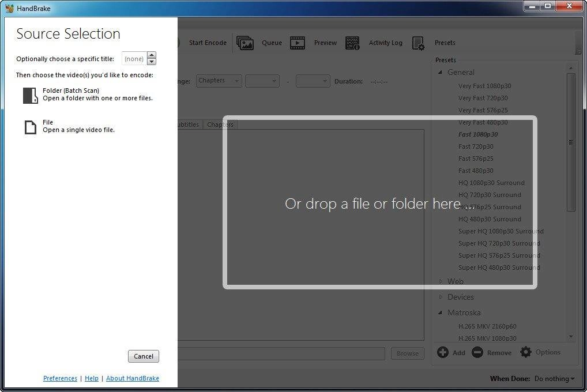Click the Folder (Batch Scan) icon
The width and height of the screenshot is (587, 392).
coord(31,95)
